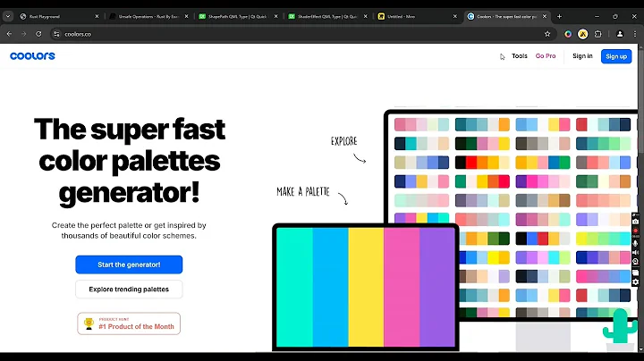644x361 pixels.
Task: Open the browser profile icon
Action: tap(620, 34)
